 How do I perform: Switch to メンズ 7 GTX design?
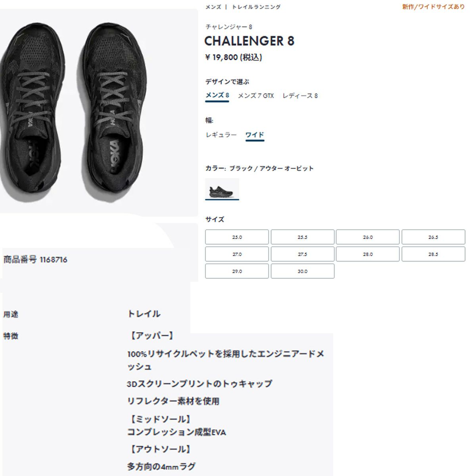pos(256,96)
